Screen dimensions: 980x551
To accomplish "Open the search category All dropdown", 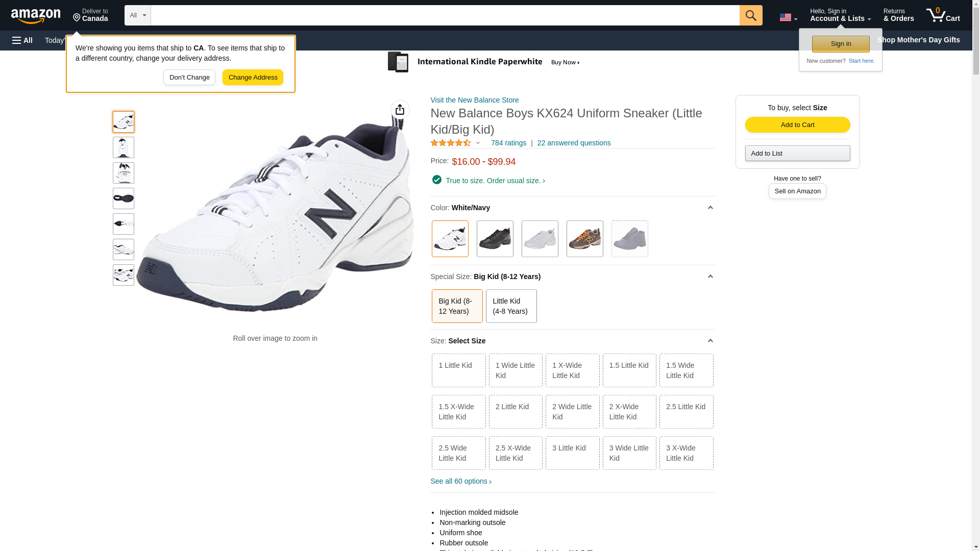I will (x=137, y=15).
